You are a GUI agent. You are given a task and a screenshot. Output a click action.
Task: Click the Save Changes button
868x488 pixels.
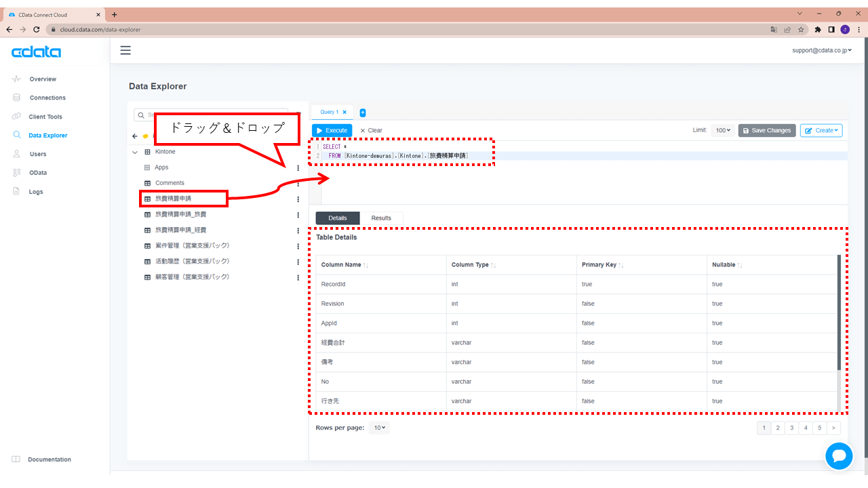pos(767,130)
